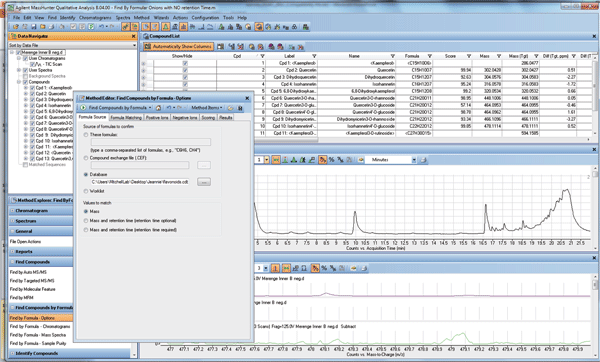Click the Compound List vertical scrollbar

[595, 96]
